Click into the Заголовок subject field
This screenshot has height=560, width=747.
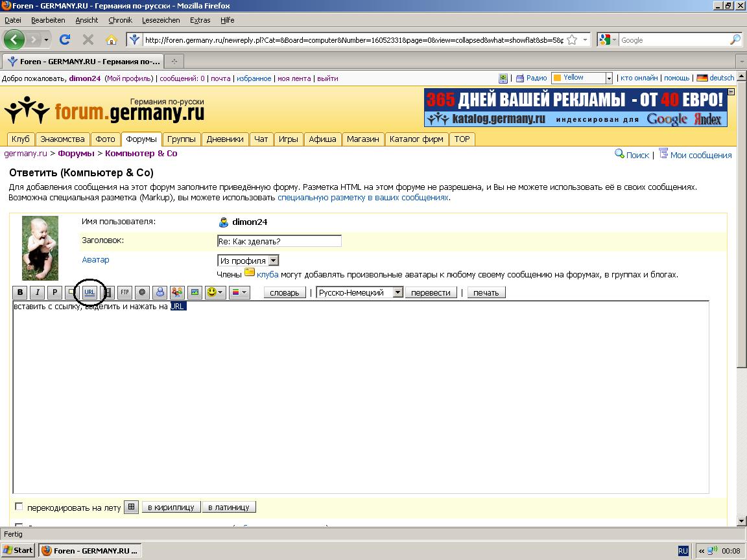pos(279,241)
